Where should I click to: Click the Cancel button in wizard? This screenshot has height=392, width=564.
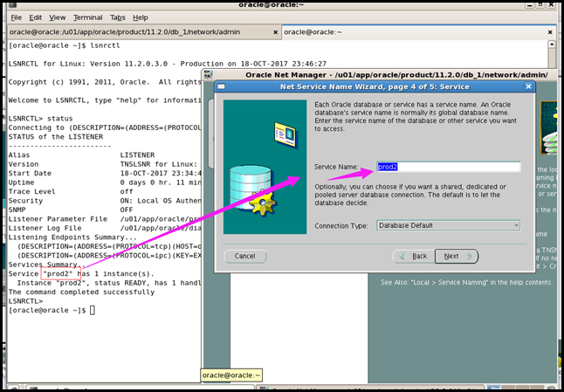tap(245, 256)
